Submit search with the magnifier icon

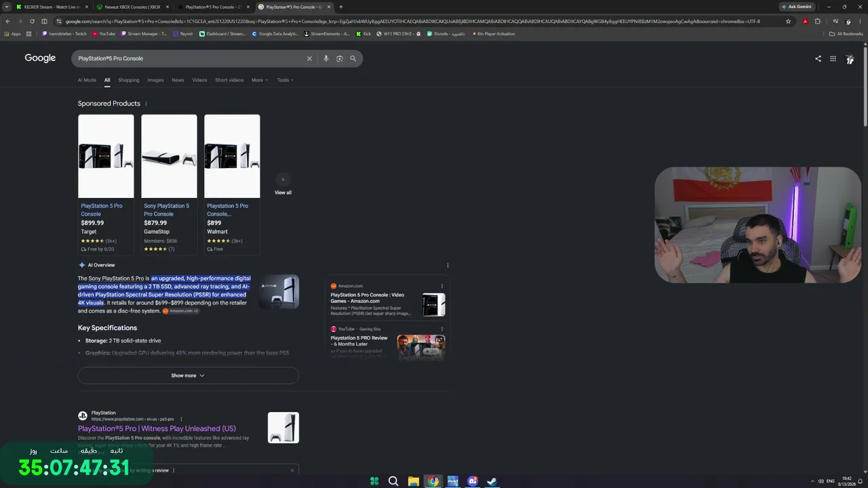point(353,58)
